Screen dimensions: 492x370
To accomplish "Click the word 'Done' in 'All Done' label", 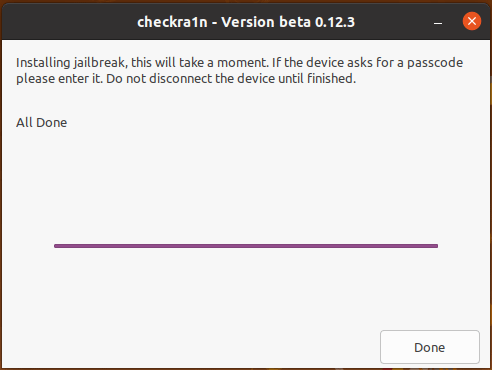I will [x=52, y=123].
